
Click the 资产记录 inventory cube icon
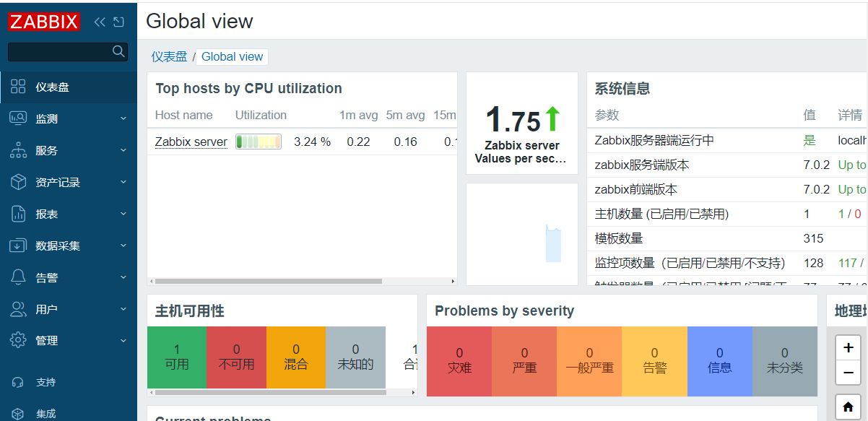click(19, 182)
